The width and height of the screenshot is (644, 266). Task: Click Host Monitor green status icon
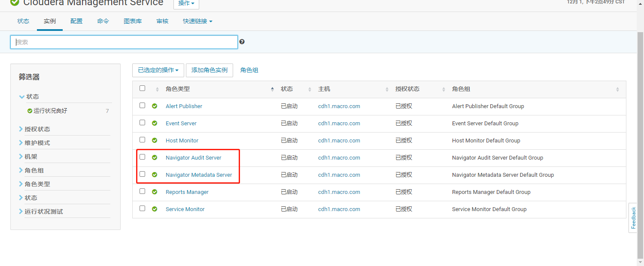pos(155,140)
